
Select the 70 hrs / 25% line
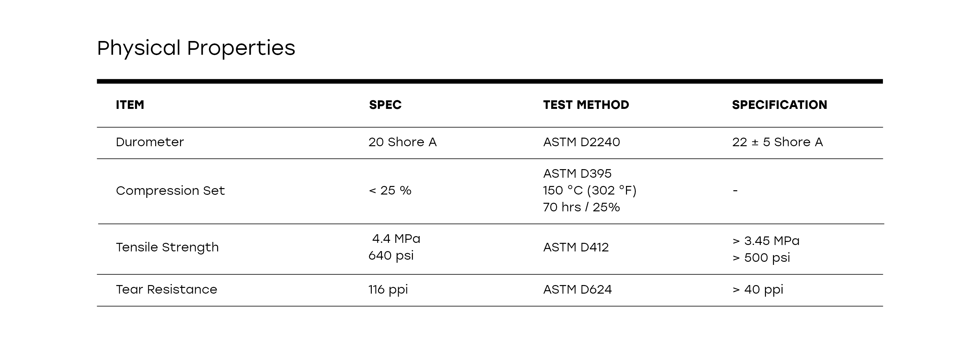point(581,207)
